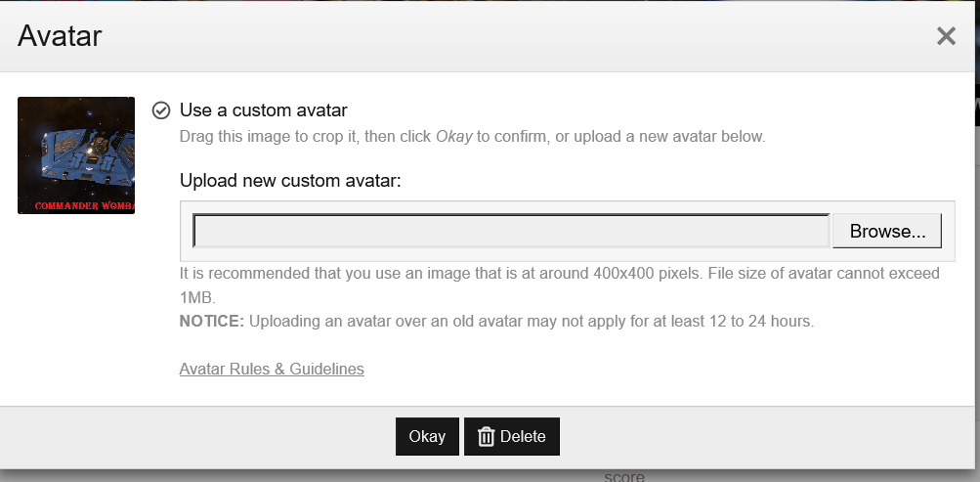980x482 pixels.
Task: Click the crop instruction hint text
Action: point(472,136)
